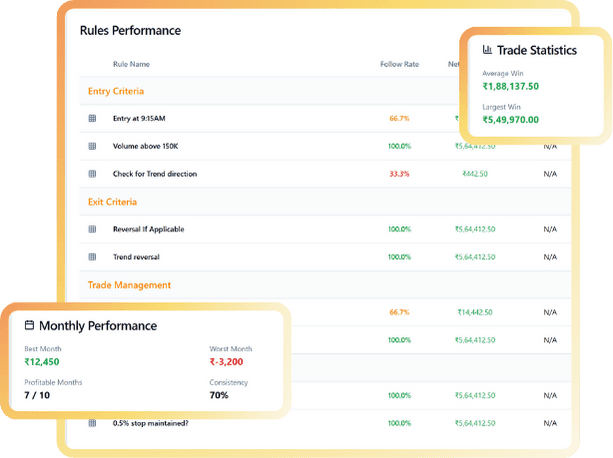Select the grid icon in the Trend reversal row
Viewport: 613px width, 458px height.
[92, 257]
